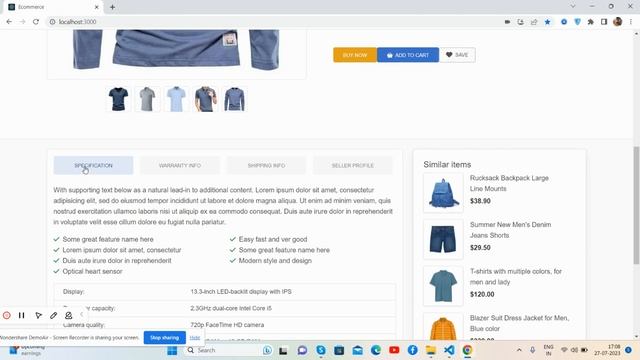The width and height of the screenshot is (640, 360).
Task: Pause the screen recording
Action: click(22, 315)
